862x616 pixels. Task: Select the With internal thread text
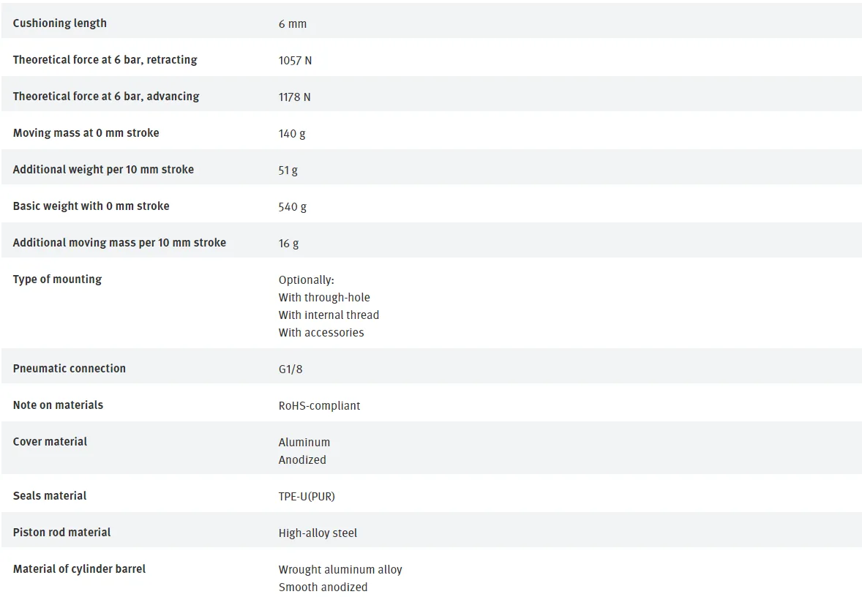(x=329, y=315)
